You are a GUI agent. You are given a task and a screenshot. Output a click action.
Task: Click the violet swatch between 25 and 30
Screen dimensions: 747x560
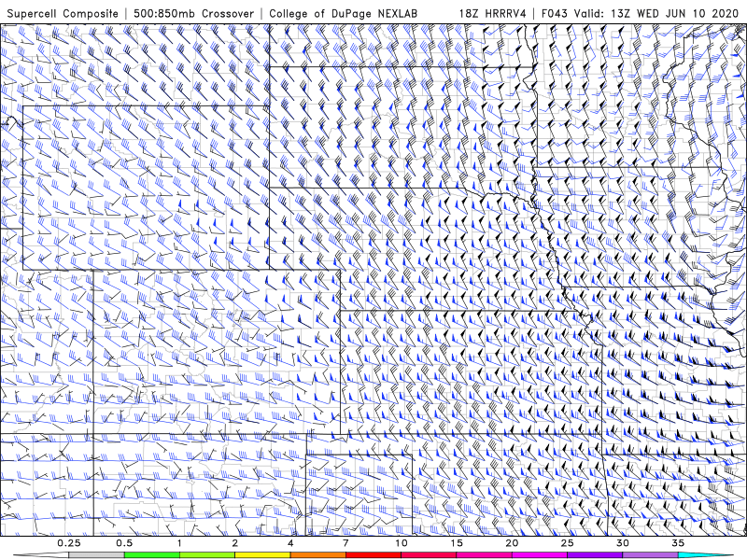[x=595, y=555]
